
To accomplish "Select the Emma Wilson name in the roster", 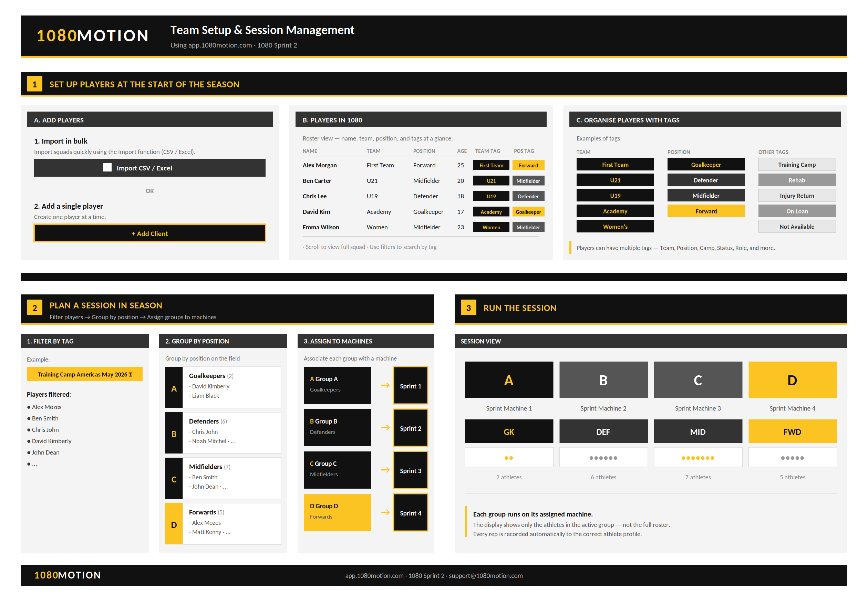I will (321, 227).
